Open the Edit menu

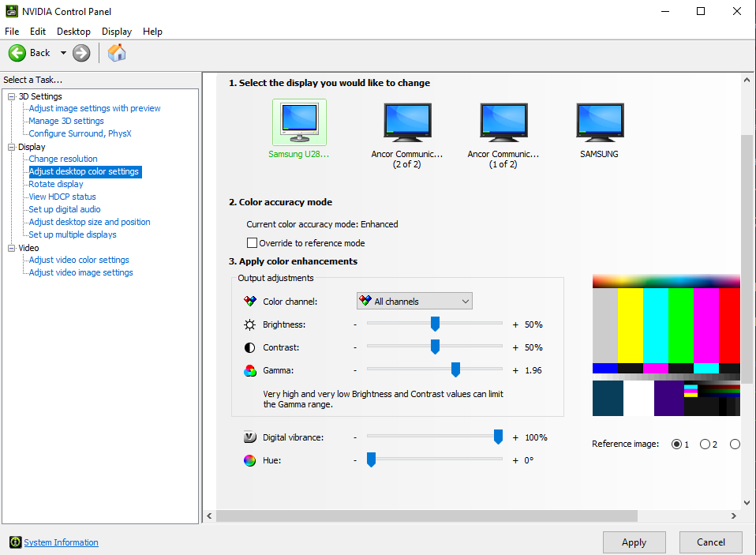tap(38, 32)
